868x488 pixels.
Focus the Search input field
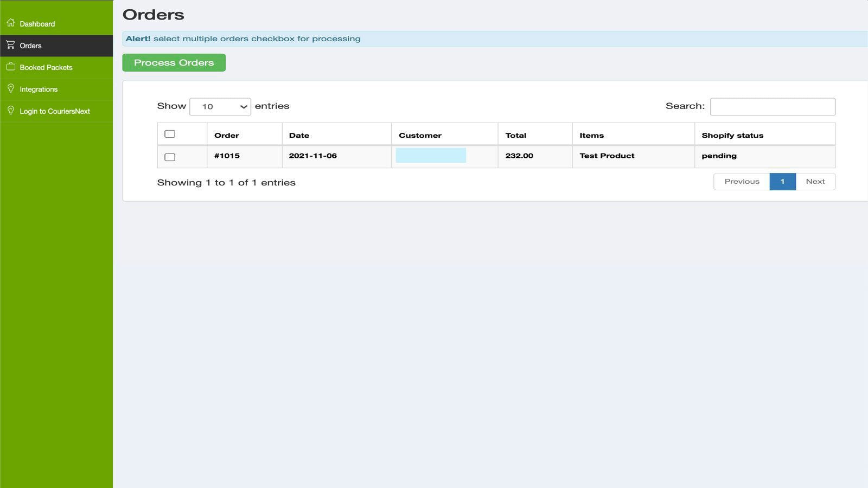pos(773,107)
